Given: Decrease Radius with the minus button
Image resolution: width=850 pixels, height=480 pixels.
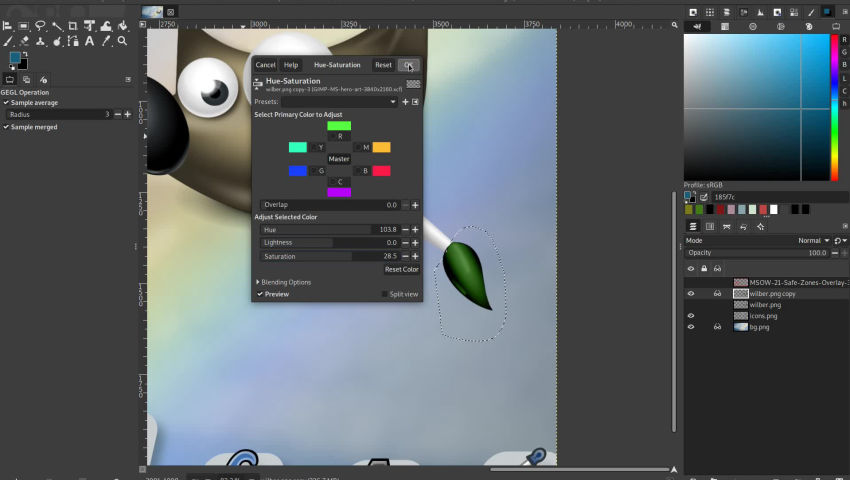Looking at the screenshot, I should pos(118,114).
